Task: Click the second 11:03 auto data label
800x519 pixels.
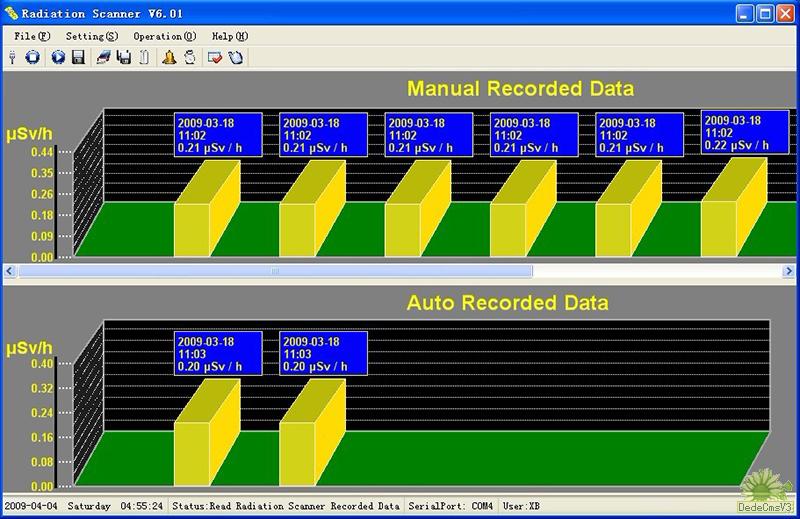Action: tap(323, 354)
